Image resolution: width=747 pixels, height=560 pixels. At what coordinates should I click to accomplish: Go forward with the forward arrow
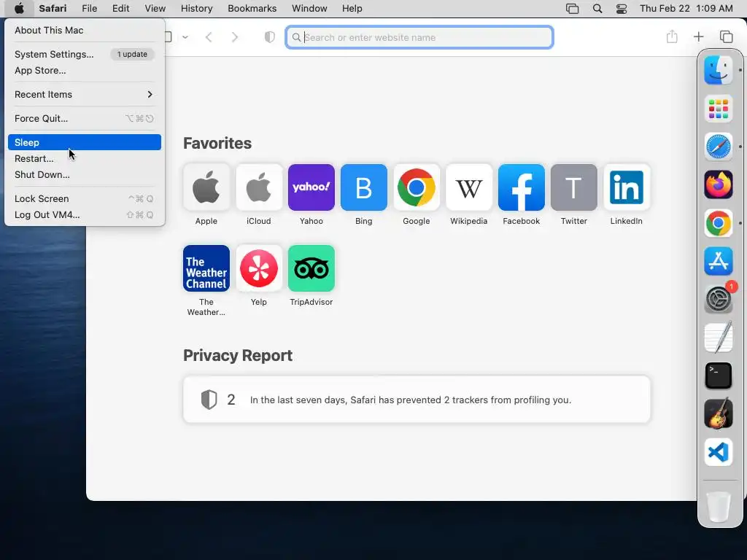click(x=234, y=37)
